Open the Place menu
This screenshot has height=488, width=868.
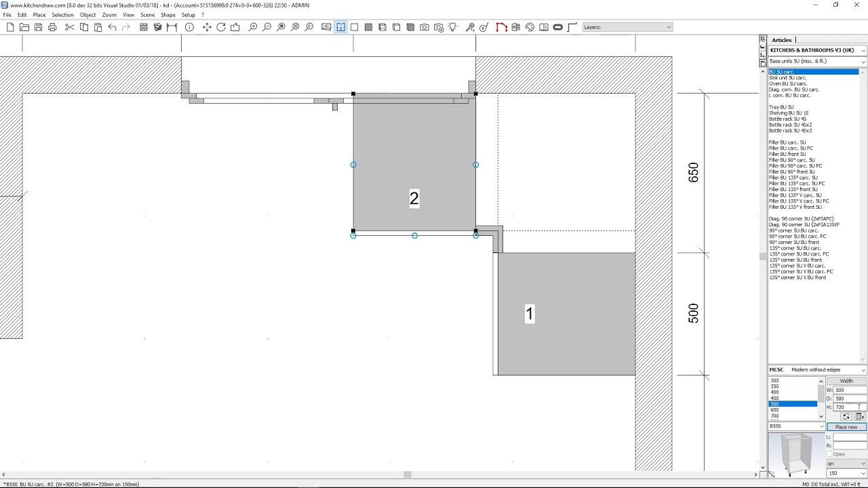point(39,15)
